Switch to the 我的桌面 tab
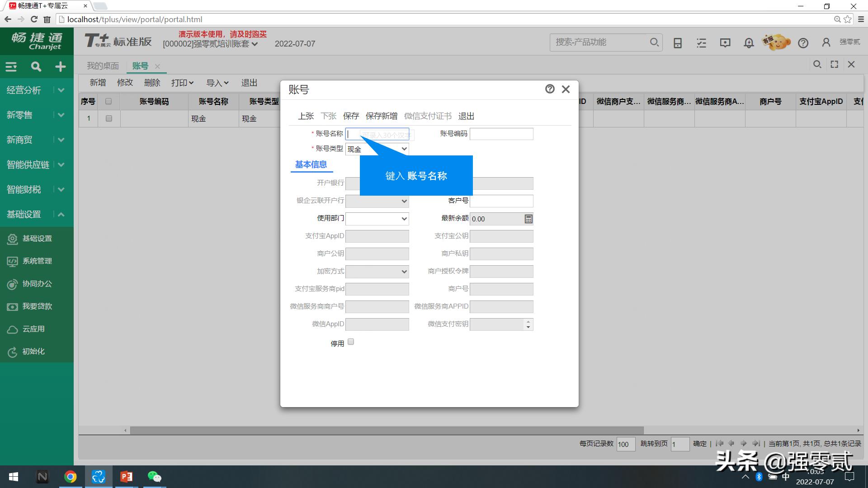Screen dimensions: 868x488 point(103,66)
